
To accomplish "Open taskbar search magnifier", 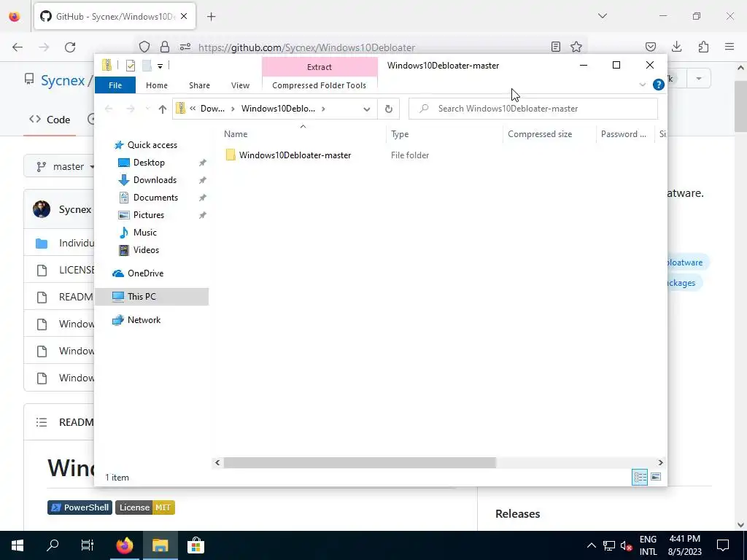I will tap(53, 545).
